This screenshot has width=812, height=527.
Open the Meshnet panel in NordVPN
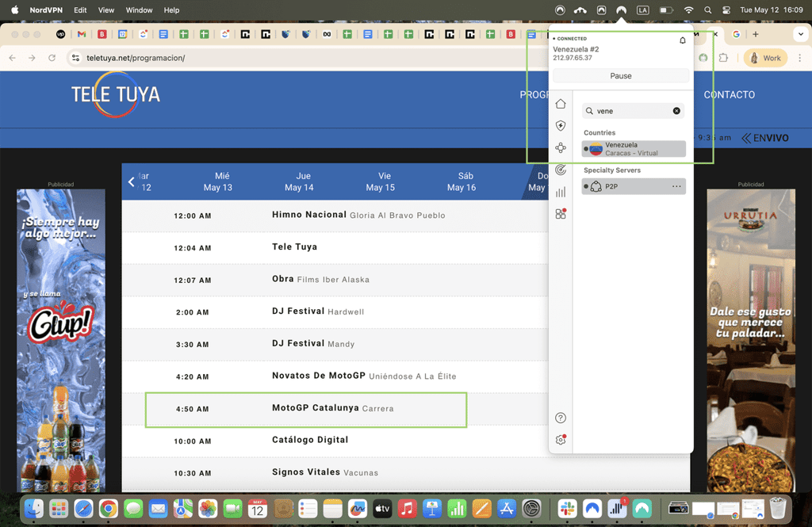(x=561, y=148)
